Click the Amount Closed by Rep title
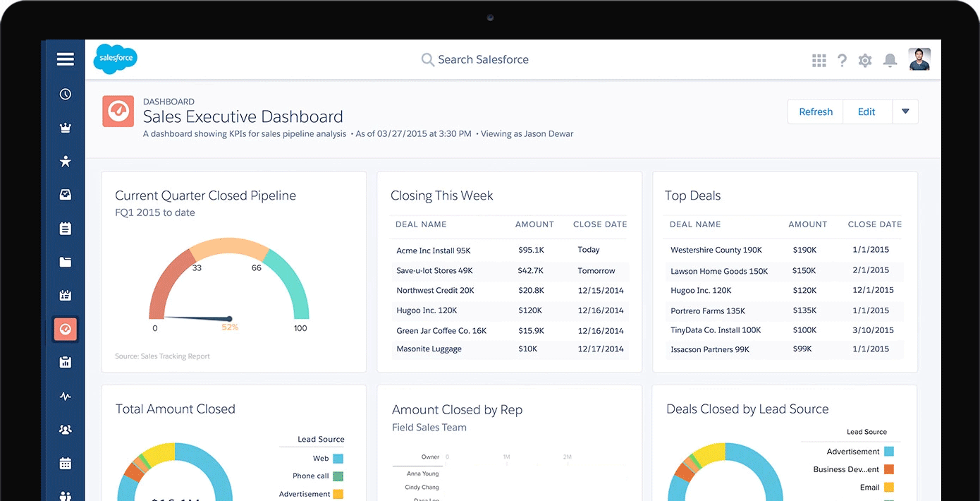 pos(457,410)
